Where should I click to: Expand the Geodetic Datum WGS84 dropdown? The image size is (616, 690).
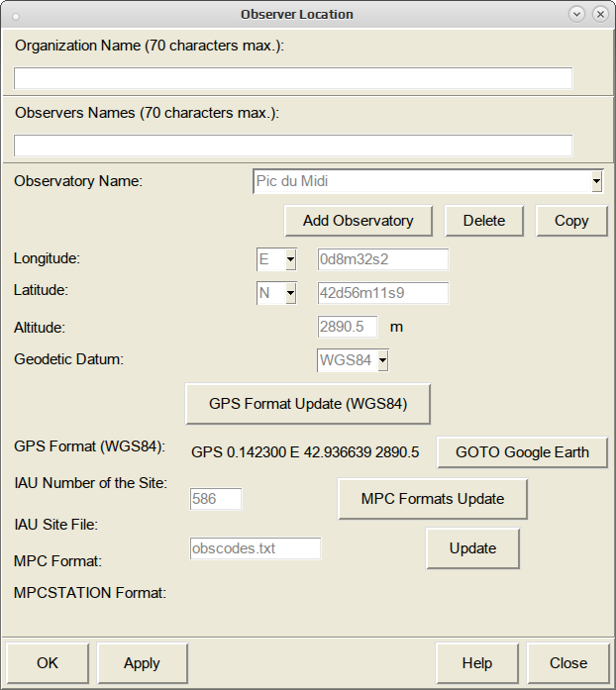382,360
